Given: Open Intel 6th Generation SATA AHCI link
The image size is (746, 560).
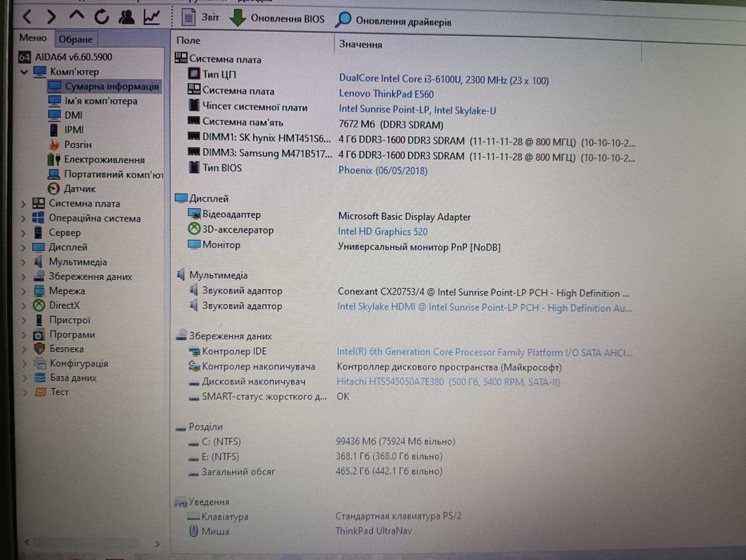Looking at the screenshot, I should pos(484,352).
